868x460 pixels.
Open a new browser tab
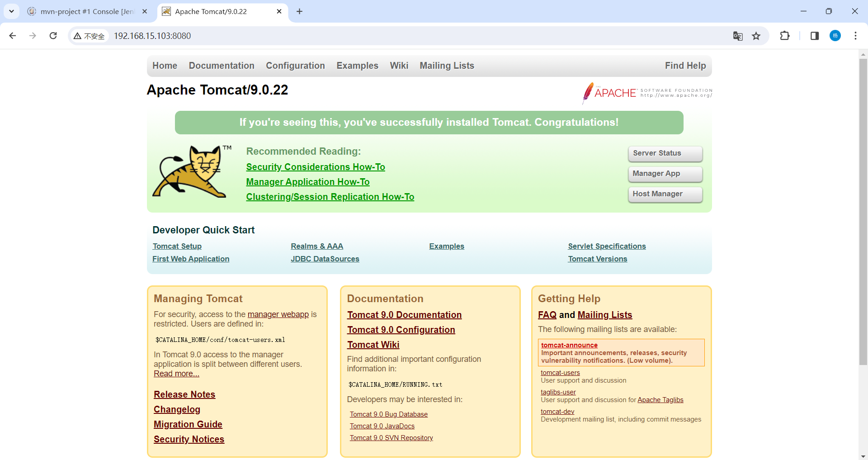[299, 11]
